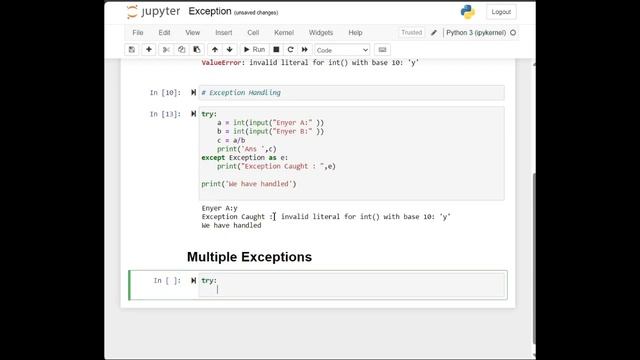Click inside the active try: cell editor
640x360 pixels.
(x=351, y=285)
